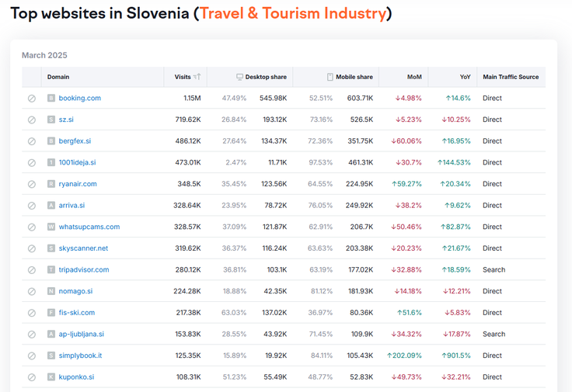Screen dimensions: 572x392
Task: Click Search traffic source for tripadvisor.com
Action: (x=494, y=269)
